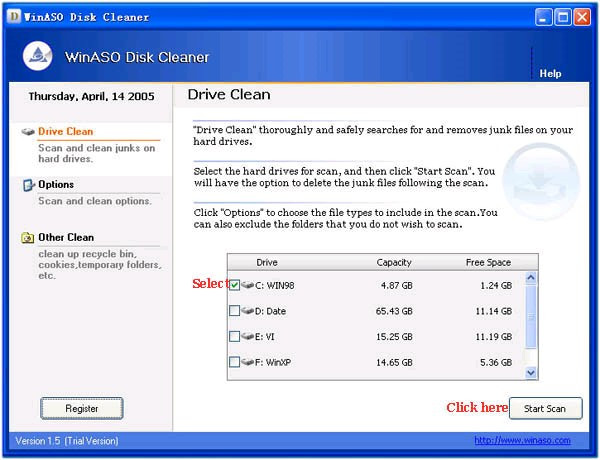The image size is (600, 460).
Task: Click the C: WIN98 drive icon
Action: pos(248,285)
